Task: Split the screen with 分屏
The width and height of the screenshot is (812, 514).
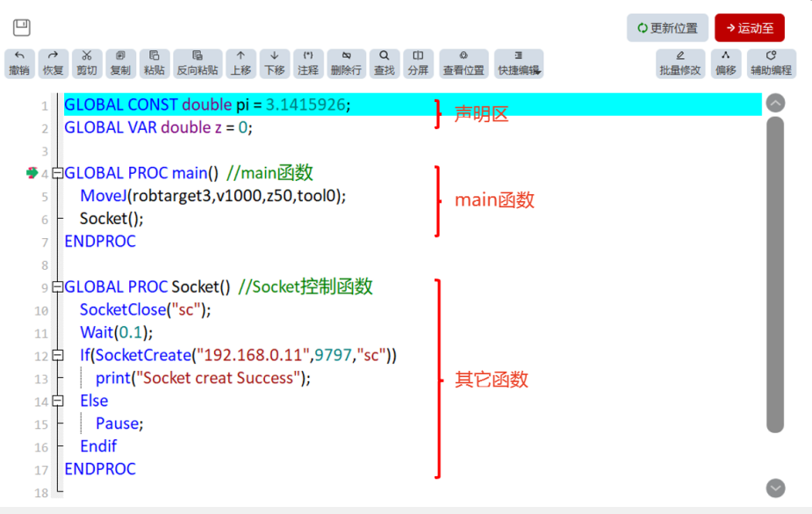Action: 418,64
